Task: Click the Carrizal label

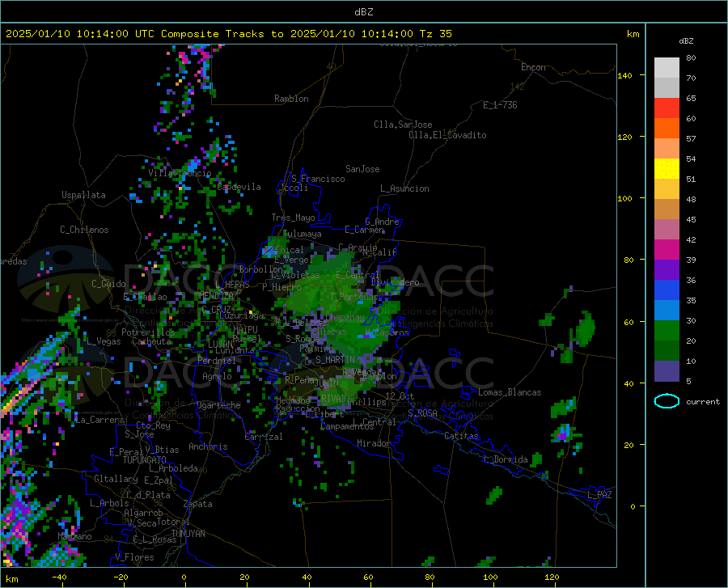Action: click(x=264, y=437)
